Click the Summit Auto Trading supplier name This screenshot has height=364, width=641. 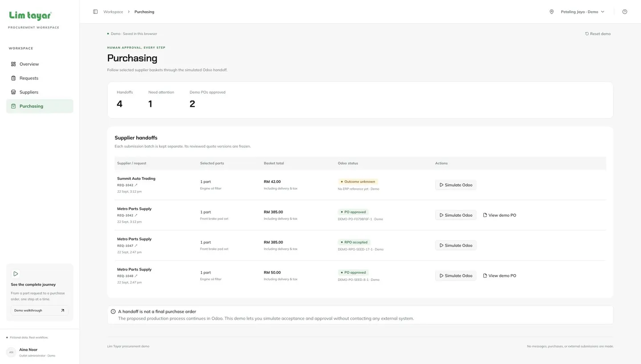pos(136,178)
